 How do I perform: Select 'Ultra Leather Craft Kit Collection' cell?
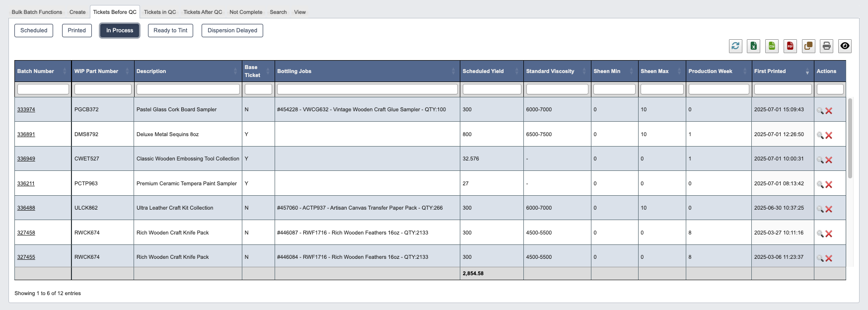point(188,208)
